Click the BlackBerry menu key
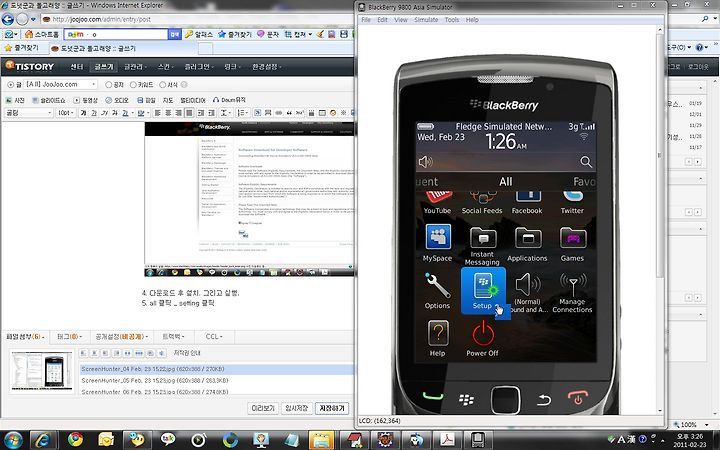720x450 pixels. click(x=467, y=399)
